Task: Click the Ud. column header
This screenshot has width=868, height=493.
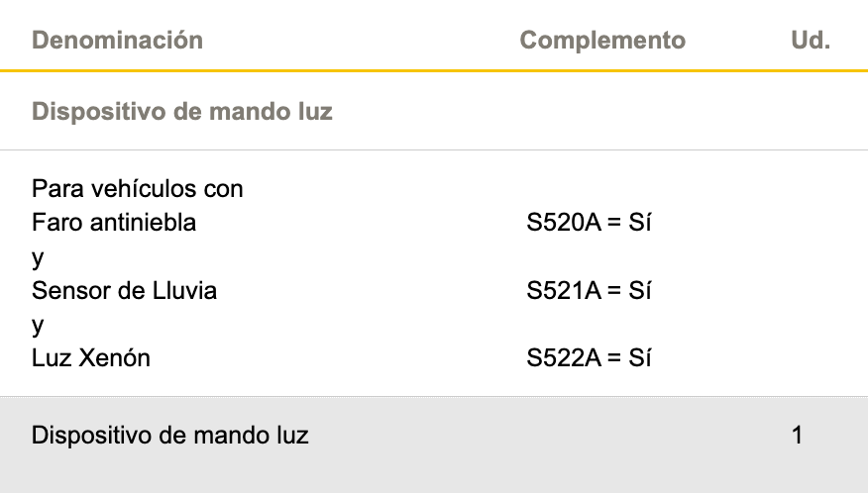Action: pos(811,40)
